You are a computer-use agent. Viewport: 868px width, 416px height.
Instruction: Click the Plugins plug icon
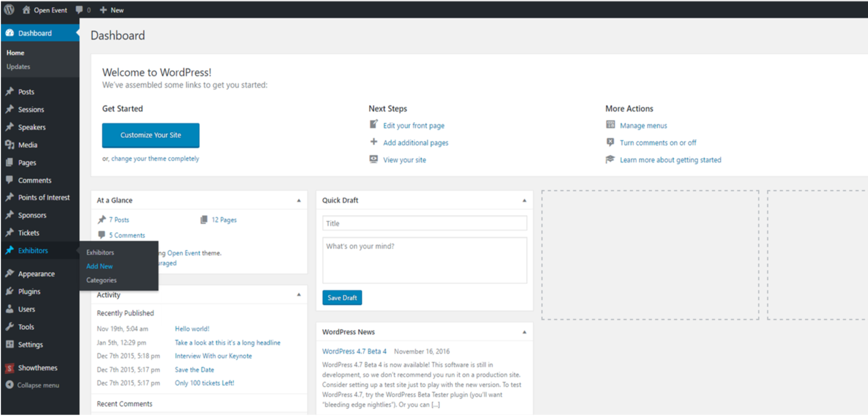click(9, 291)
